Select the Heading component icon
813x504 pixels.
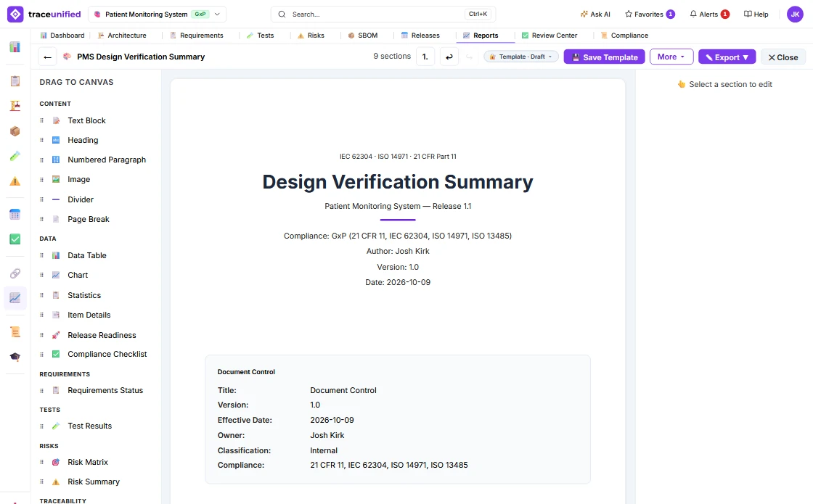click(x=56, y=140)
